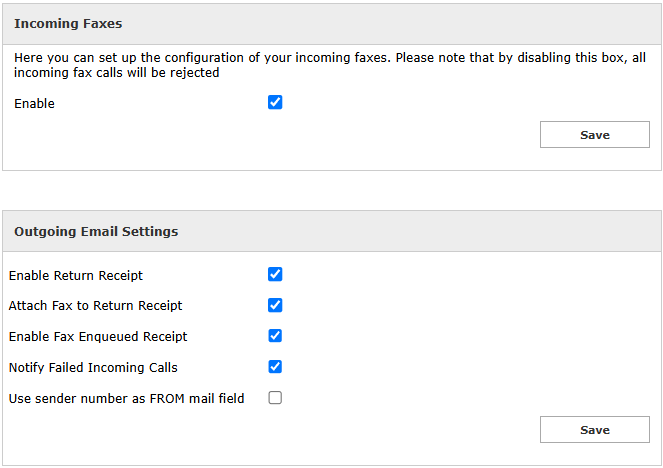Click the Incoming Faxes section header
The image size is (663, 468).
click(68, 23)
